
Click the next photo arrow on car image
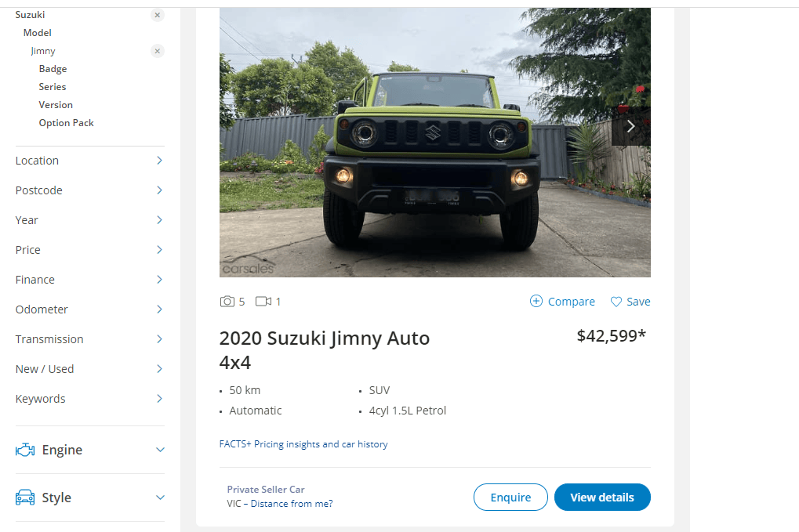630,126
